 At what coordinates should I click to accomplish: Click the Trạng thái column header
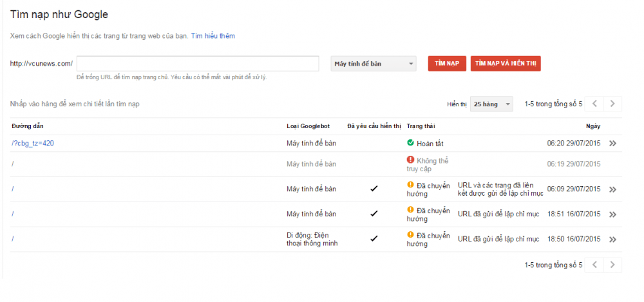point(421,126)
